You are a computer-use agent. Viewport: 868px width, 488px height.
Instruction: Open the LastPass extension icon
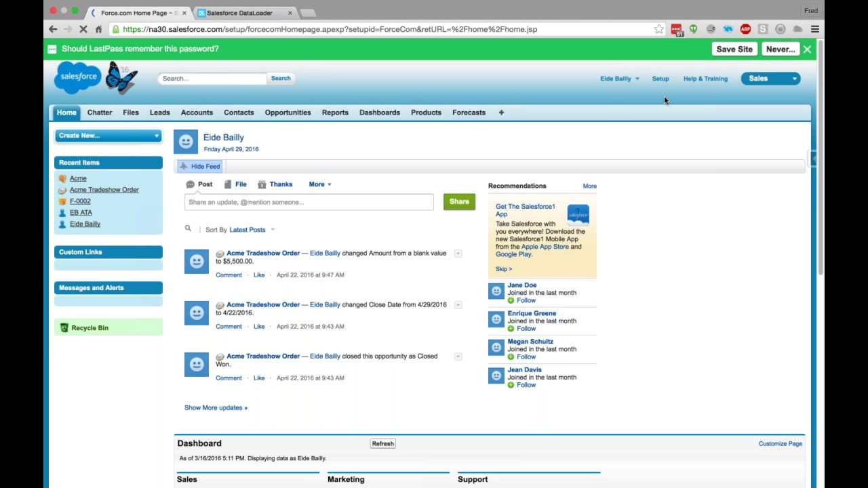pyautogui.click(x=676, y=29)
